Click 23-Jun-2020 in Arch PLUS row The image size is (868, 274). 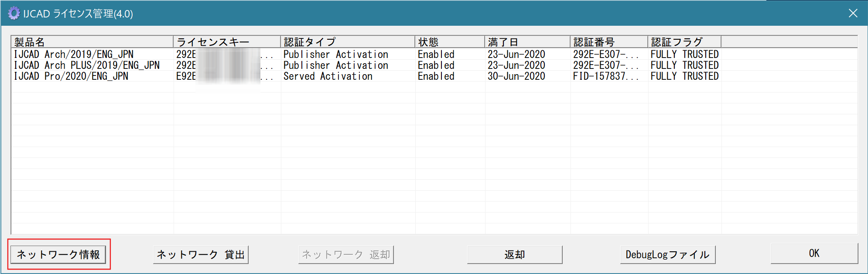tap(516, 65)
